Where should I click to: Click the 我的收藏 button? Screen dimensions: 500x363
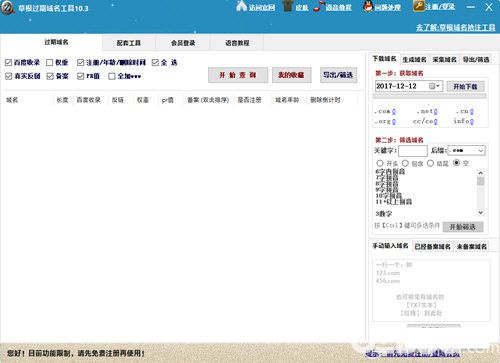click(x=291, y=75)
